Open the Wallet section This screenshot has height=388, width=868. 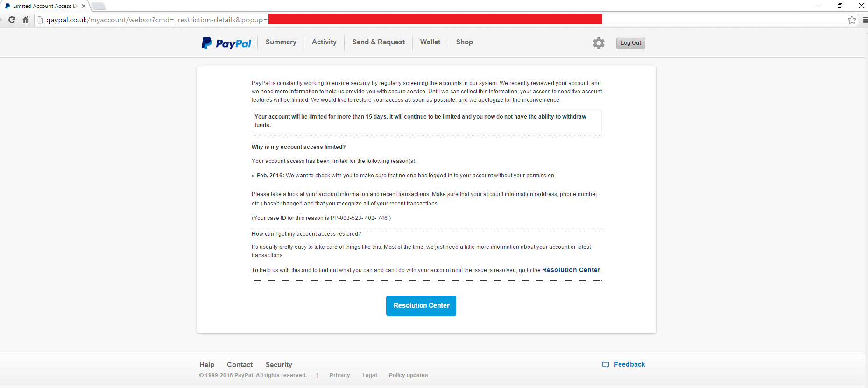(430, 42)
